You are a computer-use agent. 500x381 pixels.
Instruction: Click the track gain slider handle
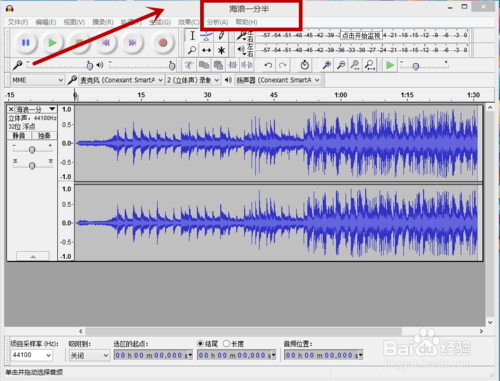(x=32, y=150)
